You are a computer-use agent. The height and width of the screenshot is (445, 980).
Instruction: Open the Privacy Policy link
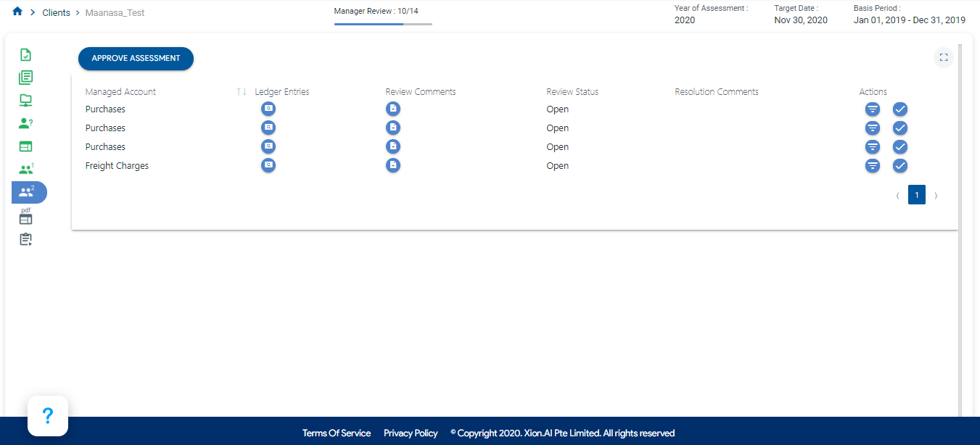(411, 433)
